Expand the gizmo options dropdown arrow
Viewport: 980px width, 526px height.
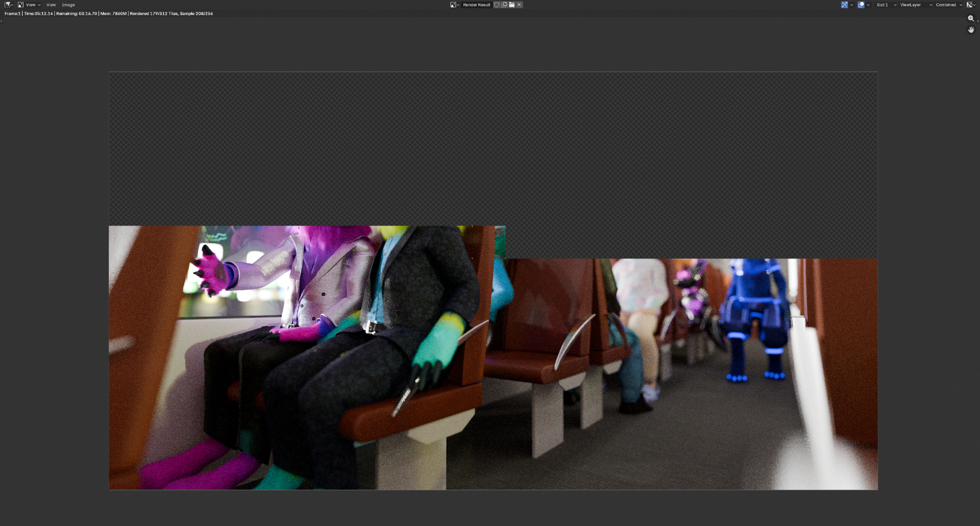852,5
